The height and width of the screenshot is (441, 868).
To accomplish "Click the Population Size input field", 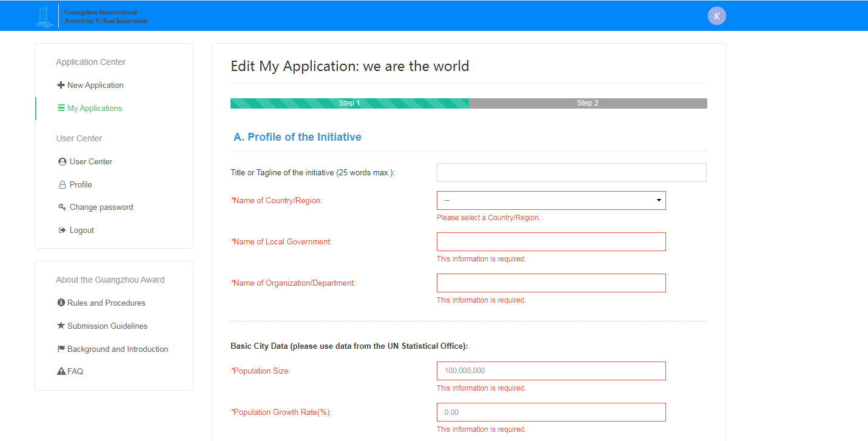I will click(551, 371).
